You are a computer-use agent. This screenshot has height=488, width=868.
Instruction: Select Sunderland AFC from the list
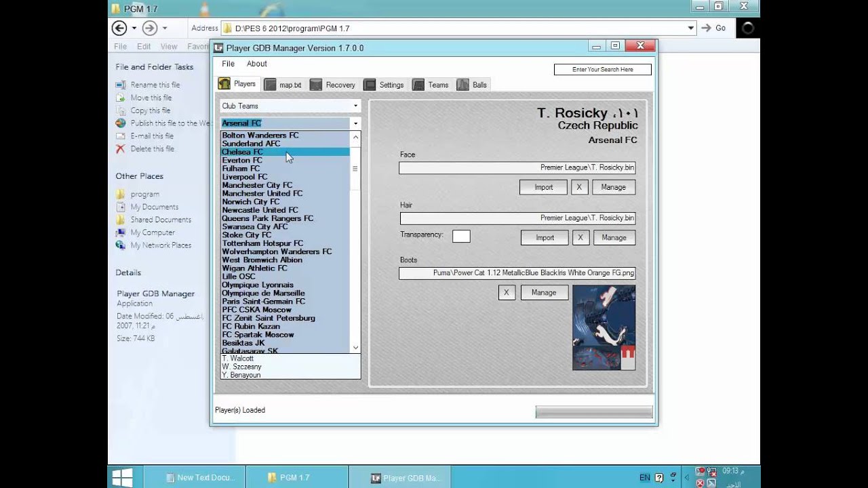(285, 144)
